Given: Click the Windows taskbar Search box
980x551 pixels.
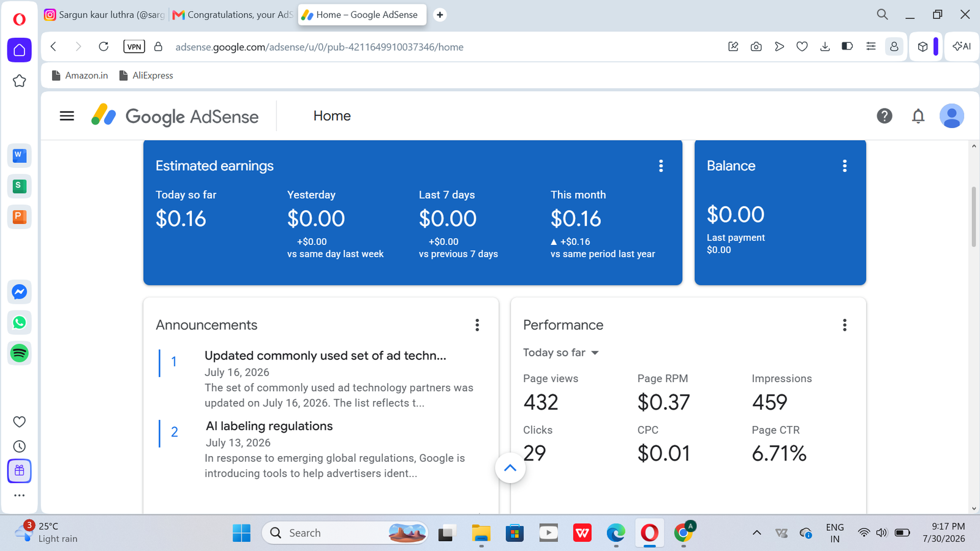Looking at the screenshot, I should (345, 533).
